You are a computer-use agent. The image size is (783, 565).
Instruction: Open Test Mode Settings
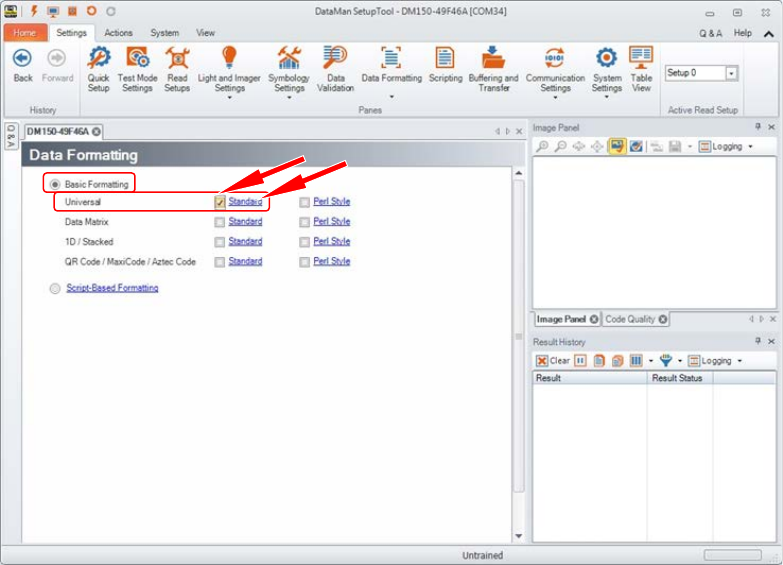pos(137,69)
